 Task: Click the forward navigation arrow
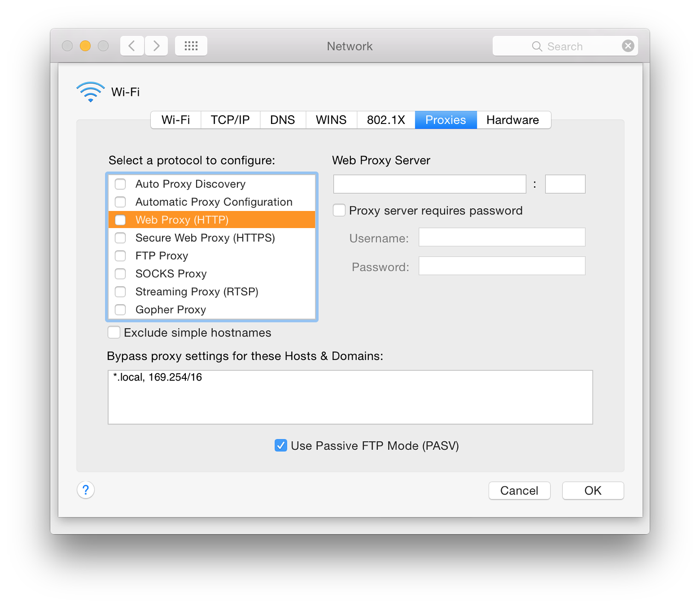pos(156,46)
